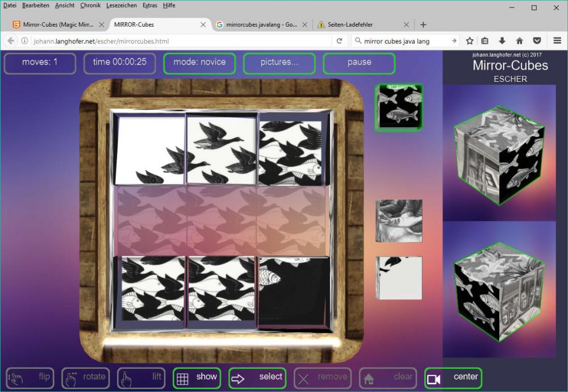This screenshot has height=392, width=568.
Task: Toggle the show grid button
Action: tap(197, 378)
